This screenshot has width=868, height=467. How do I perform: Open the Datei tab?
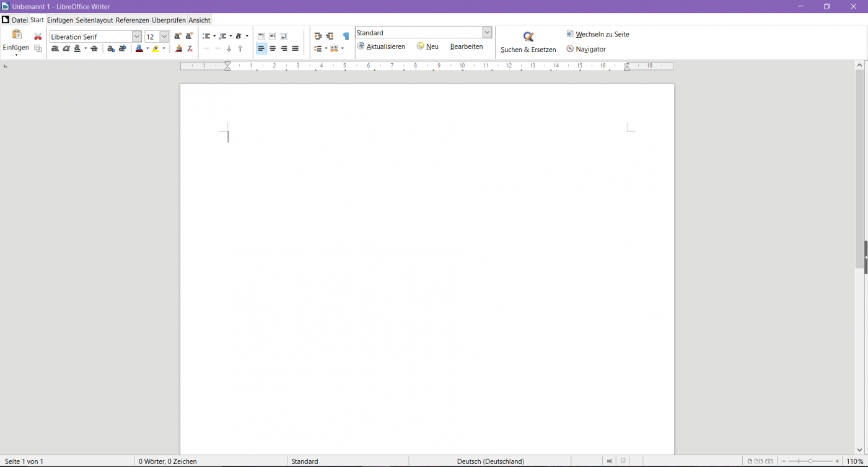click(19, 20)
